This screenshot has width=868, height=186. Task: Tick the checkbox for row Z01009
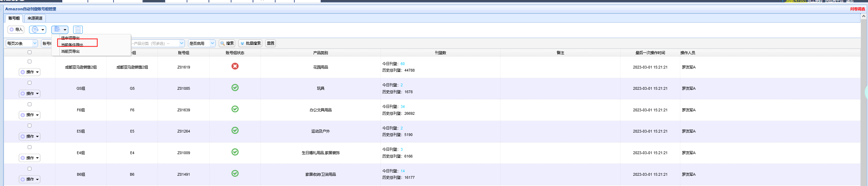(29, 147)
